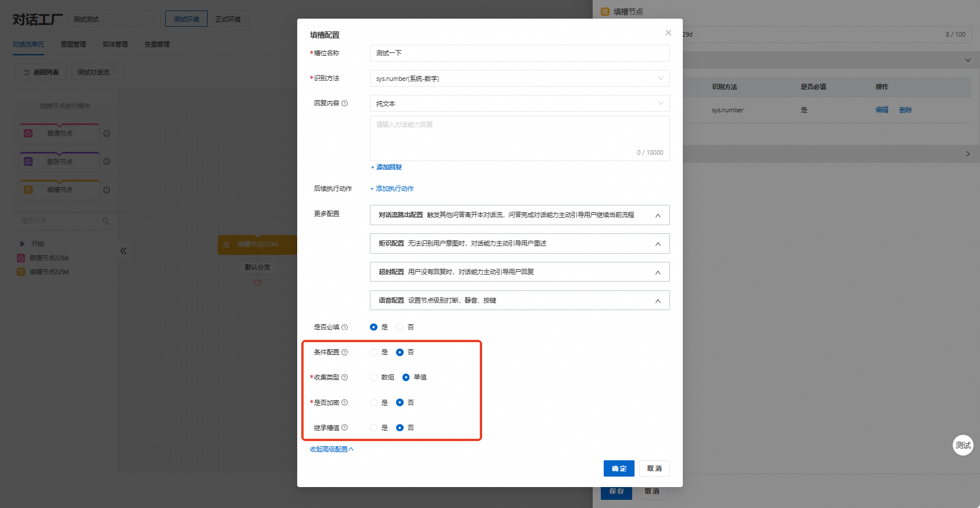This screenshot has height=508, width=980.
Task: Click the search magnifier in 搜索节点 box
Action: click(x=106, y=221)
